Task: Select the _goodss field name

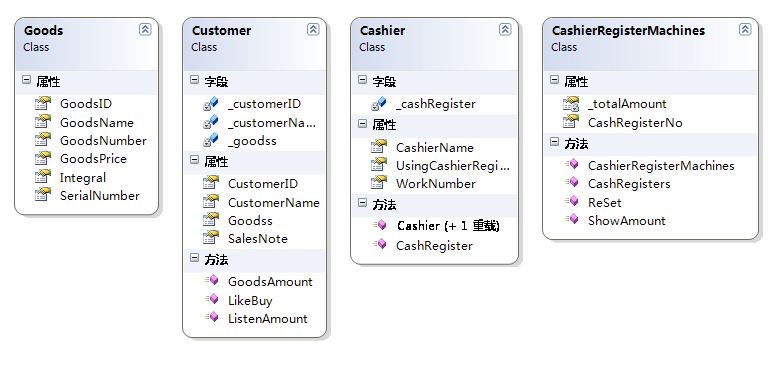Action: pos(252,141)
